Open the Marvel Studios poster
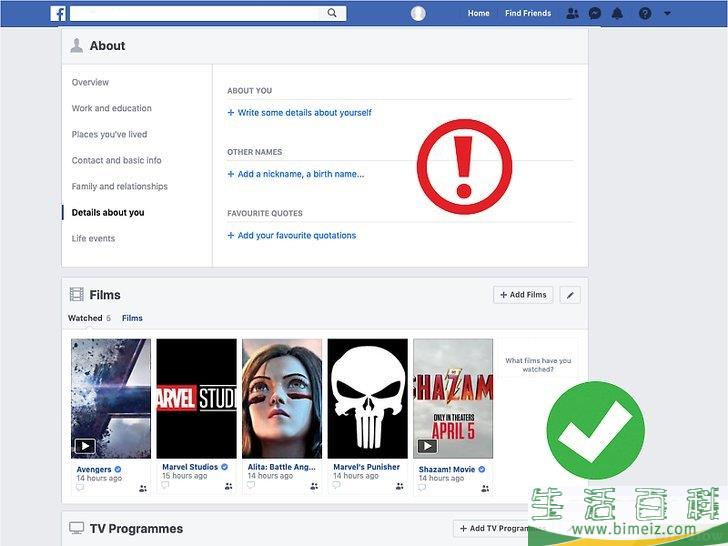This screenshot has width=728, height=546. tap(196, 398)
